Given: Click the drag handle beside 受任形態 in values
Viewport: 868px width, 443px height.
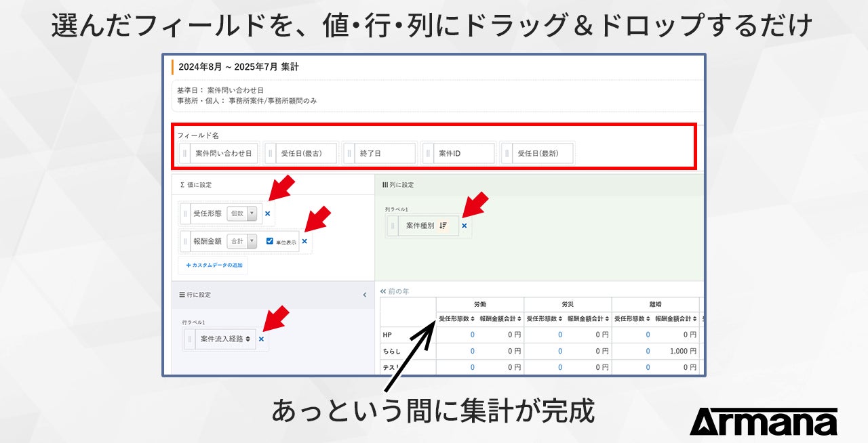Looking at the screenshot, I should coord(184,213).
